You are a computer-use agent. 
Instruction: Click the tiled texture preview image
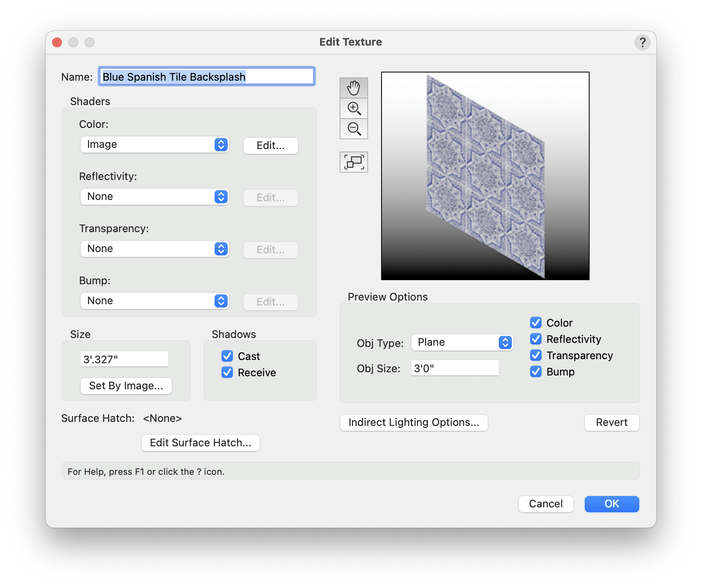485,175
